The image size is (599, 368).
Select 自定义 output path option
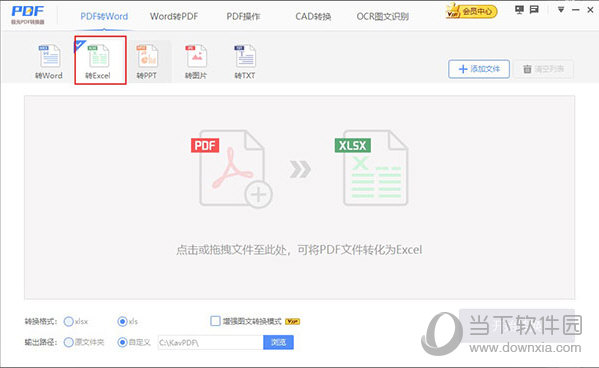coord(122,342)
